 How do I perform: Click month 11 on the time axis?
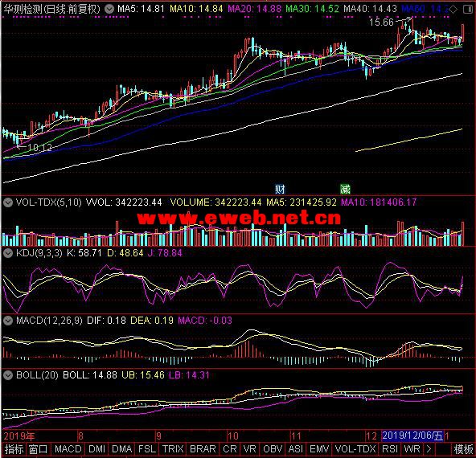(x=296, y=436)
